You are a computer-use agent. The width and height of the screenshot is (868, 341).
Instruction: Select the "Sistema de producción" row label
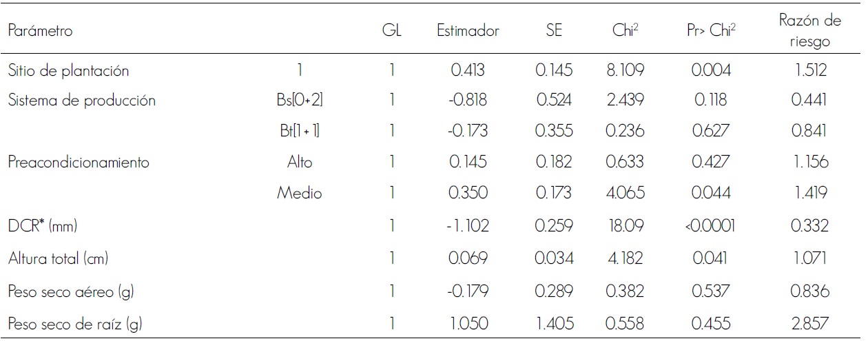coord(81,101)
